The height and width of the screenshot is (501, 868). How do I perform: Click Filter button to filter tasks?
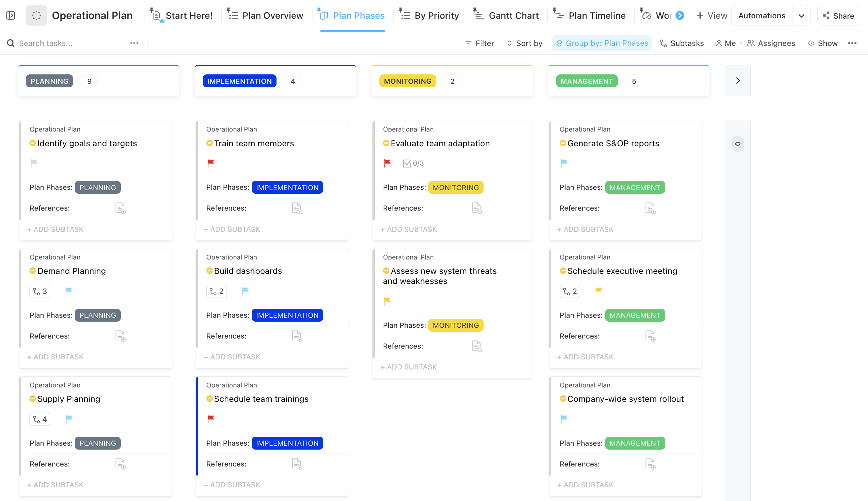pyautogui.click(x=480, y=42)
